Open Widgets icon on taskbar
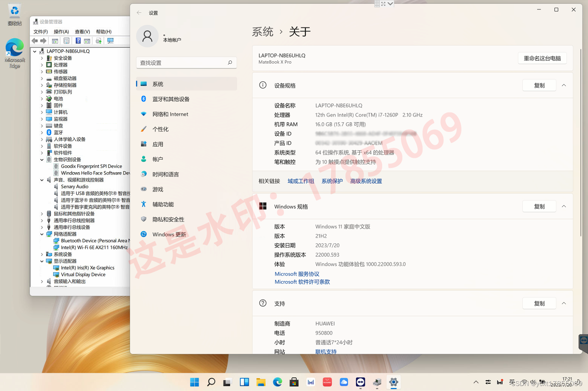The image size is (588, 391). click(244, 382)
